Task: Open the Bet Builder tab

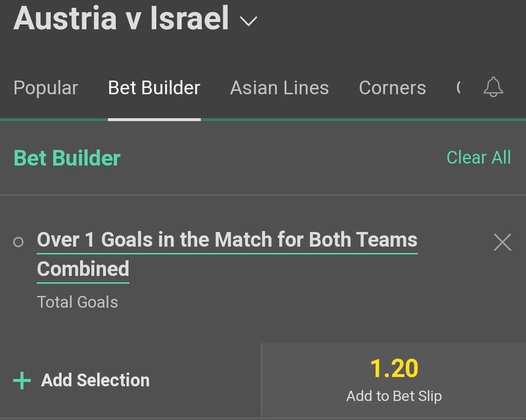Action: point(154,88)
